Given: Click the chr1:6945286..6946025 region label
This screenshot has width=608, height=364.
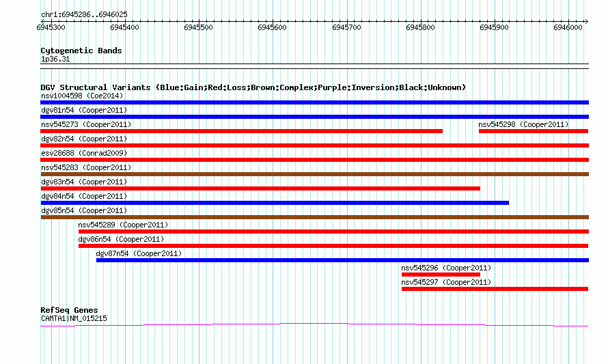Looking at the screenshot, I should [84, 14].
